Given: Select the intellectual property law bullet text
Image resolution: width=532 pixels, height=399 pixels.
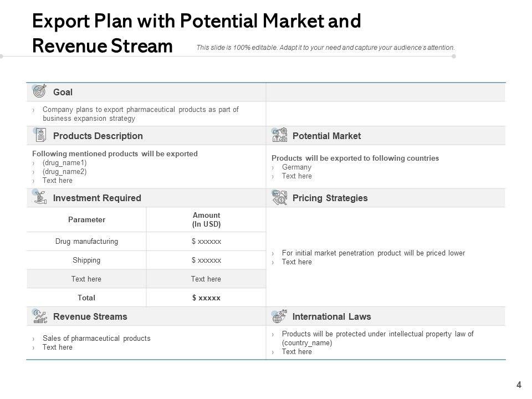Looking at the screenshot, I should tap(377, 338).
